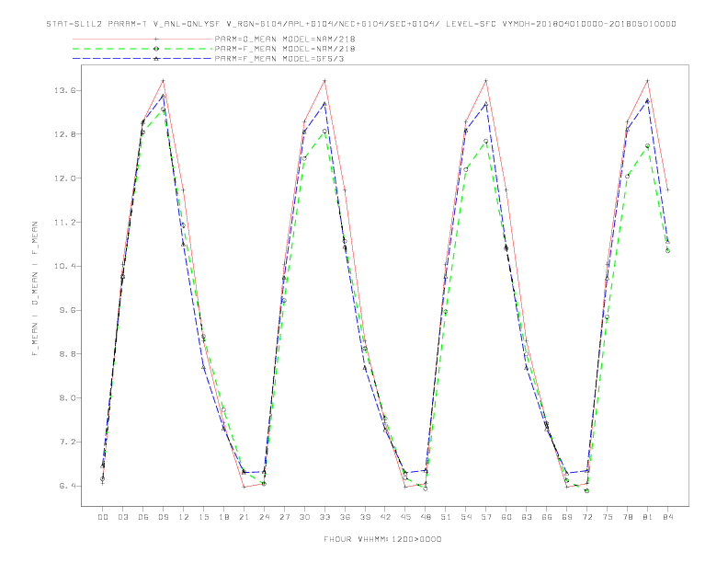Click the red solid legend line sample
The height and width of the screenshot is (563, 728).
click(142, 39)
